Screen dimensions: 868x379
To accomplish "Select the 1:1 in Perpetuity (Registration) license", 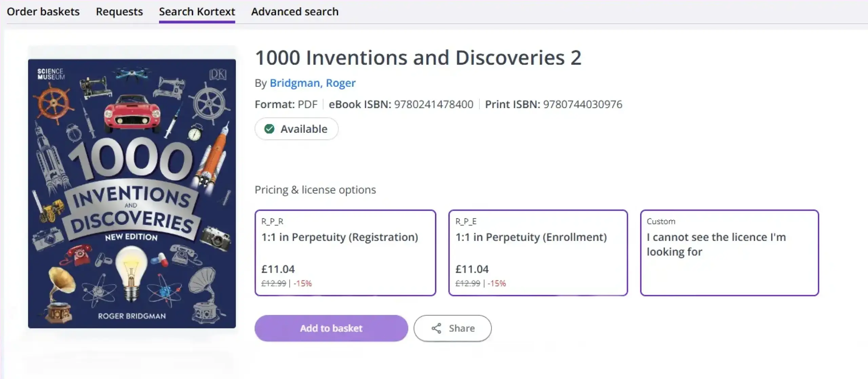I will pyautogui.click(x=345, y=252).
